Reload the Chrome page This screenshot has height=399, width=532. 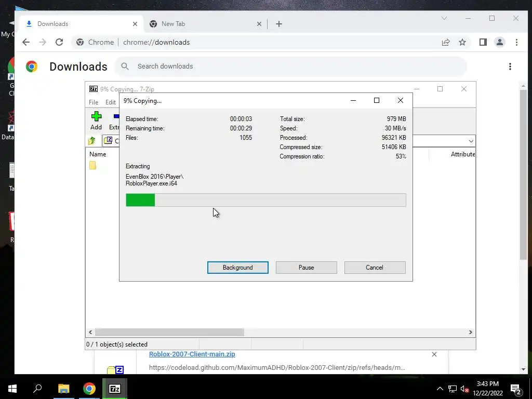coord(59,42)
